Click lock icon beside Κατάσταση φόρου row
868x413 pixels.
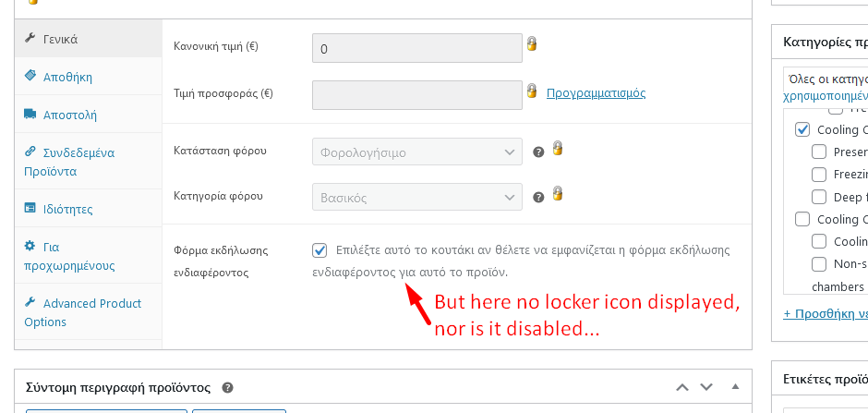coord(558,148)
